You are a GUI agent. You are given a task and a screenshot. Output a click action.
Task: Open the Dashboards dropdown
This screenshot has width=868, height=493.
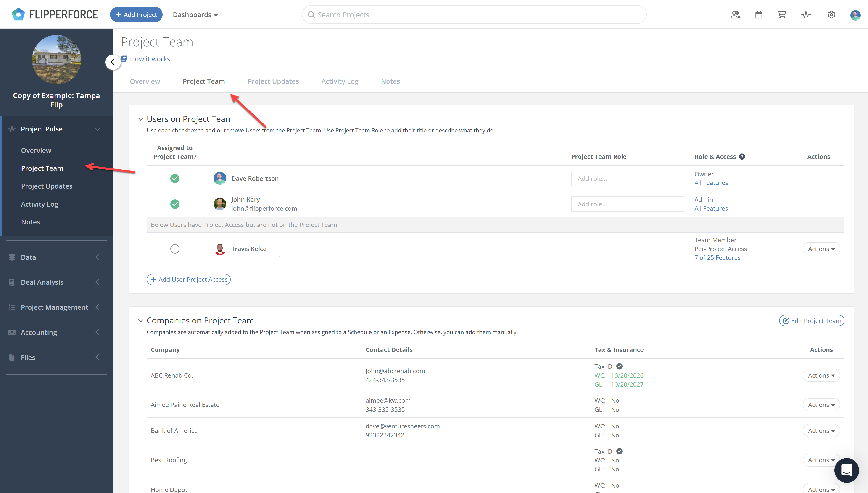point(195,15)
